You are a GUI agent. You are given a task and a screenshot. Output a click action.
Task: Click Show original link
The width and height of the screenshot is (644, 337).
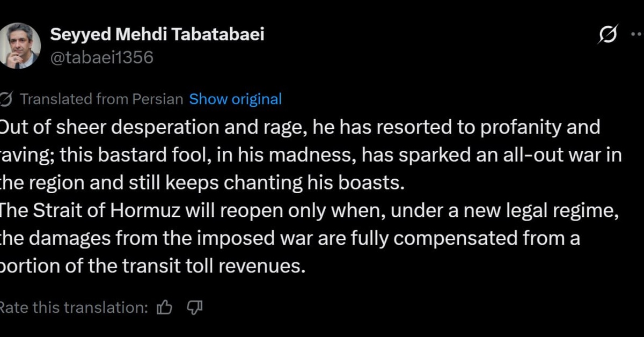click(x=236, y=99)
